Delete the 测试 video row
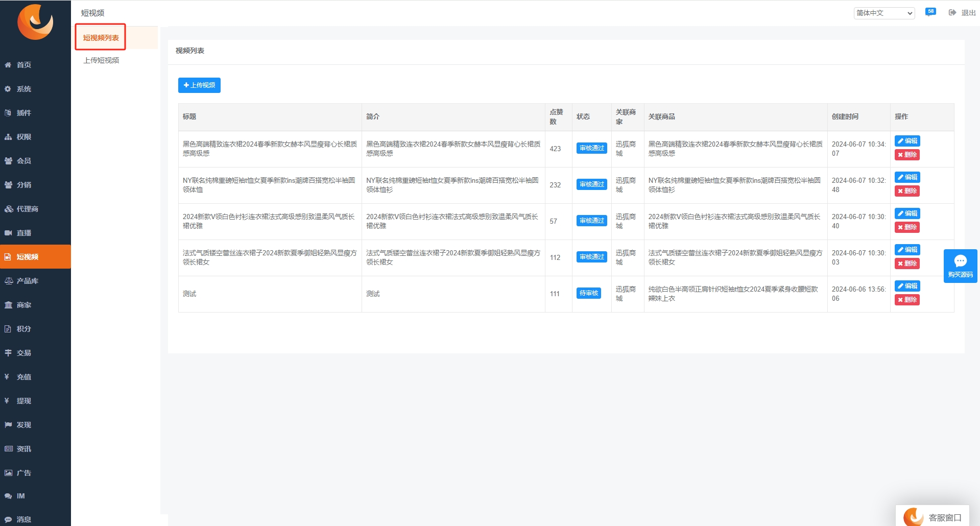Image resolution: width=980 pixels, height=526 pixels. tap(907, 300)
